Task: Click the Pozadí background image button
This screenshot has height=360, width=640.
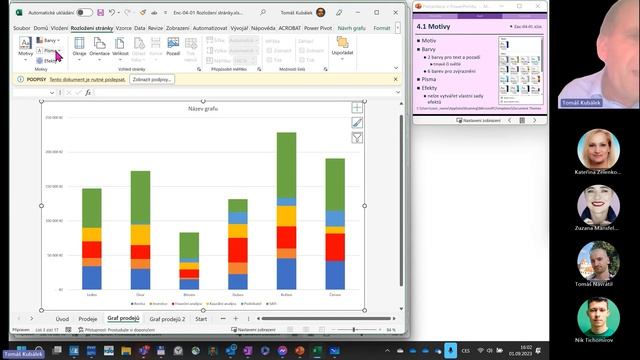Action: tap(173, 47)
